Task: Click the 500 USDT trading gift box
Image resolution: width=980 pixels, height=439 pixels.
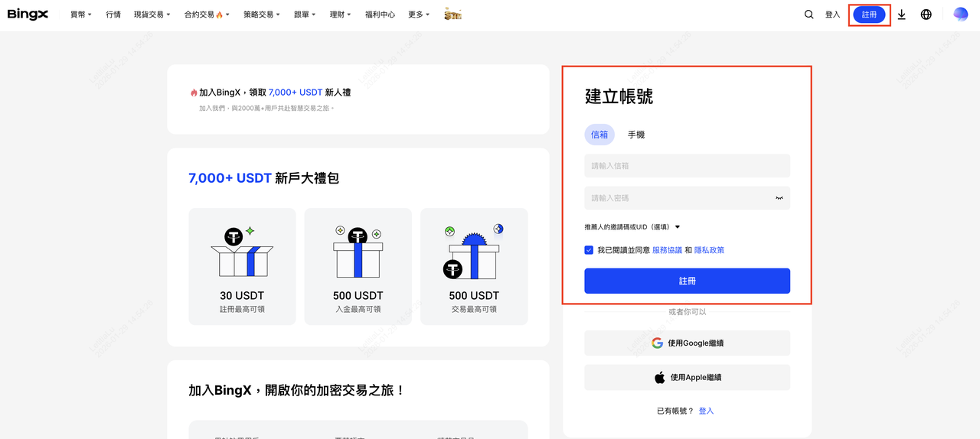Action: (474, 252)
